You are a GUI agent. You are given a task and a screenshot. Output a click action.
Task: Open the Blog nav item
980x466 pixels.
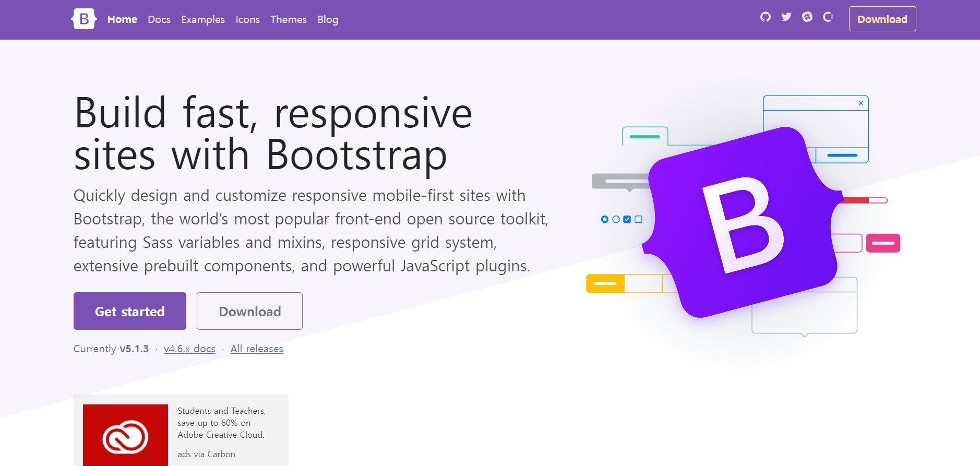point(328,19)
